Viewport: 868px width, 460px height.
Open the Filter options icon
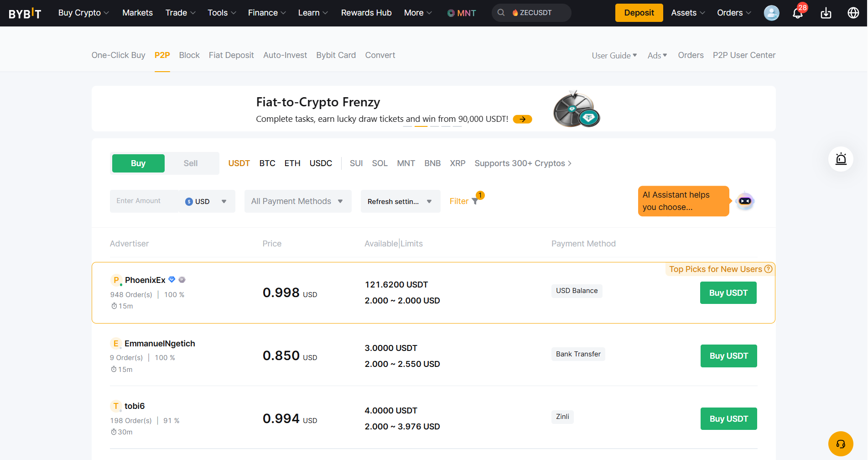click(474, 201)
